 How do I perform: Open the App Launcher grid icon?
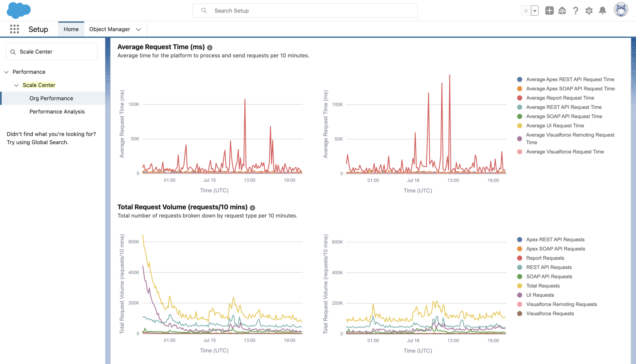click(14, 29)
